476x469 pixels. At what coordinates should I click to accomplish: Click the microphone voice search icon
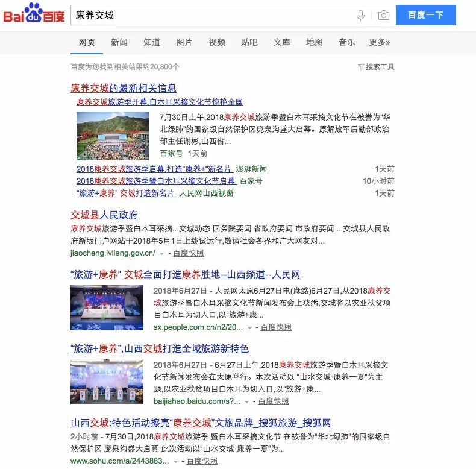[x=360, y=15]
